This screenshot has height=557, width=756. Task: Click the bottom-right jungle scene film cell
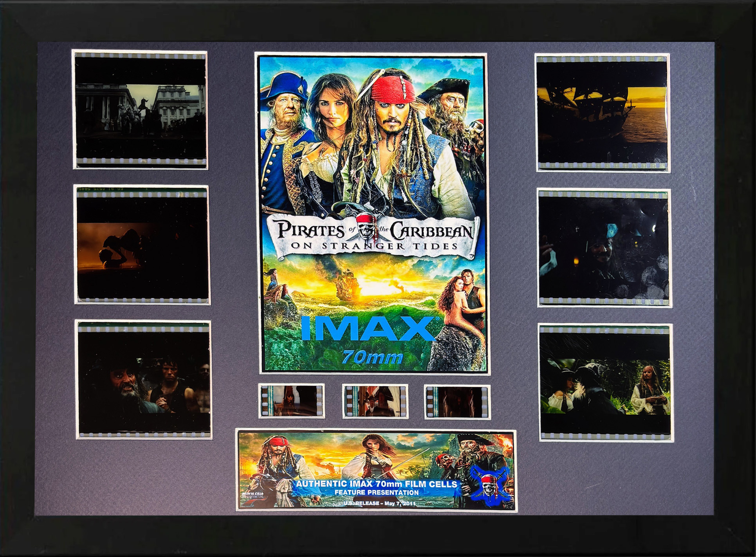pos(605,382)
